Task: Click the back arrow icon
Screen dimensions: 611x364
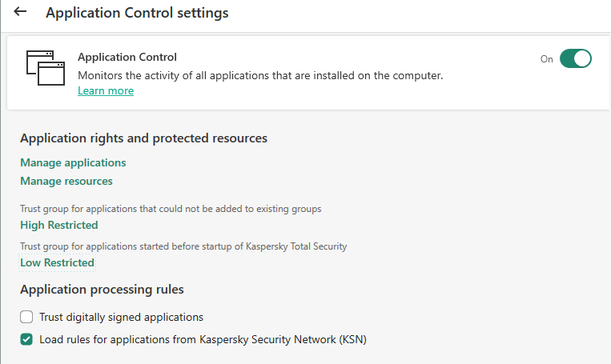Action: (x=20, y=12)
